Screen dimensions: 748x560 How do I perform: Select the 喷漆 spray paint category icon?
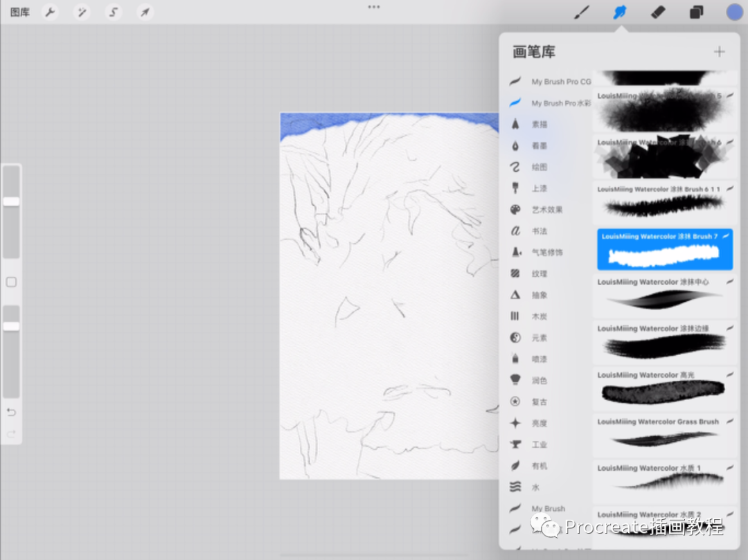515,359
